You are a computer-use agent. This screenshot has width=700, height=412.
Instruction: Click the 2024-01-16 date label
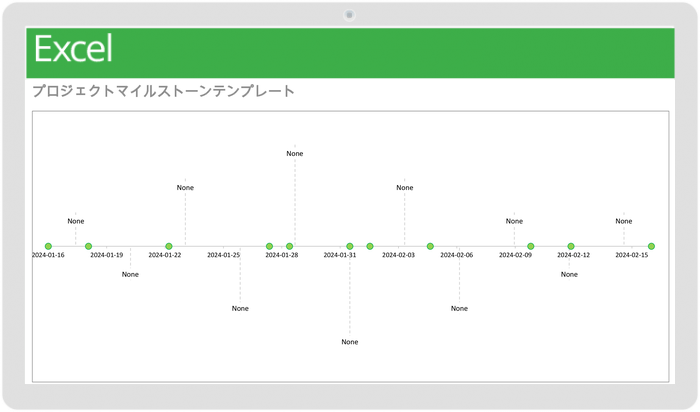pyautogui.click(x=48, y=255)
